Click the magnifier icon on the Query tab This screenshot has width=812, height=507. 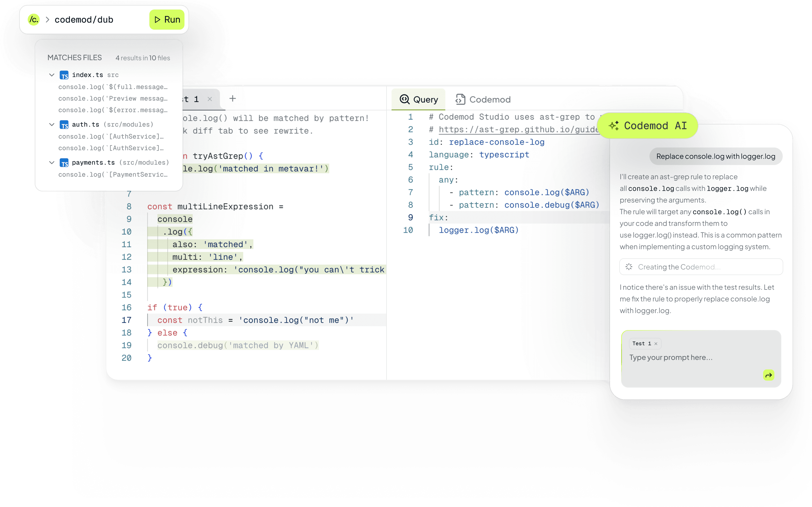[405, 99]
